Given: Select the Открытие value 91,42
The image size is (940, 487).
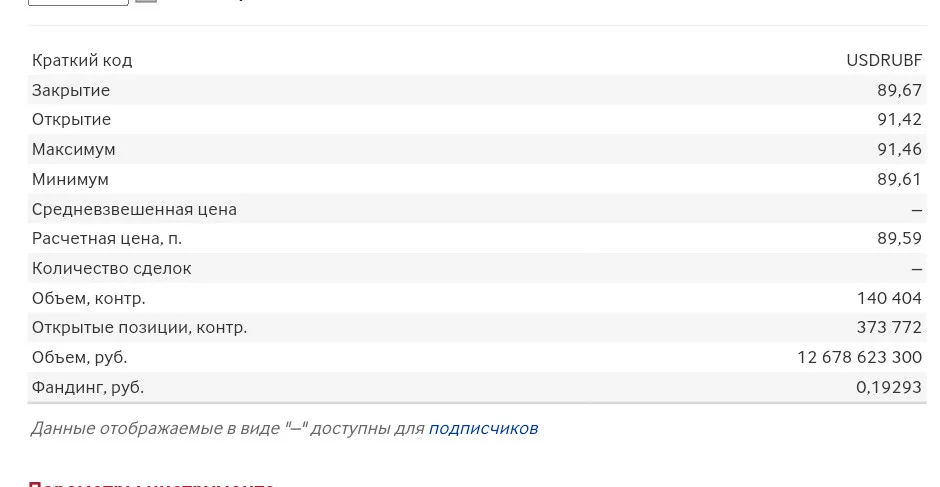Looking at the screenshot, I should point(899,119).
